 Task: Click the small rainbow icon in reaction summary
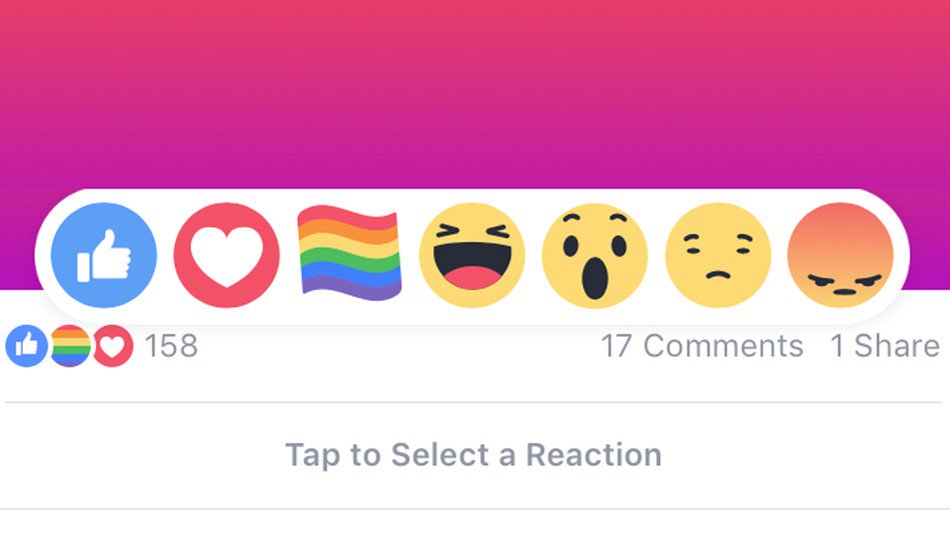[x=70, y=346]
